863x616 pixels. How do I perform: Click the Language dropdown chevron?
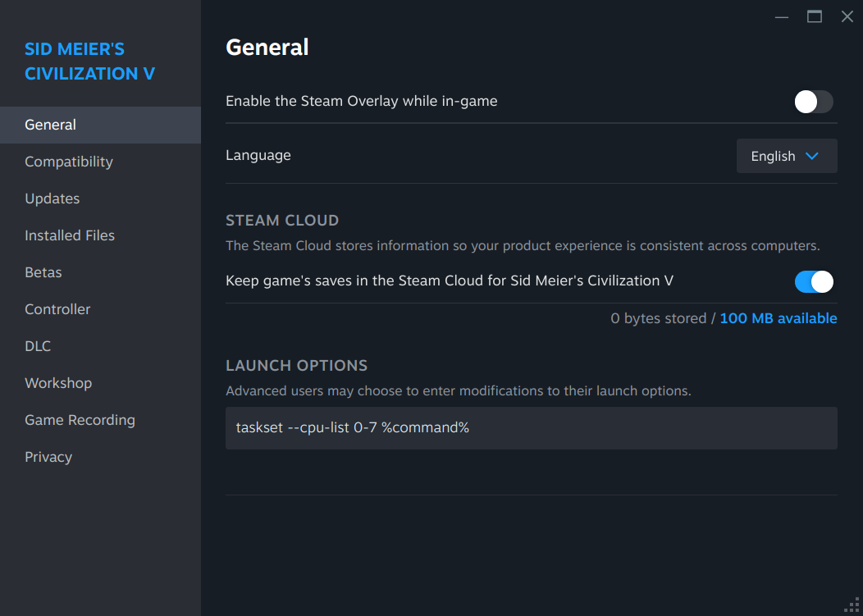(812, 156)
